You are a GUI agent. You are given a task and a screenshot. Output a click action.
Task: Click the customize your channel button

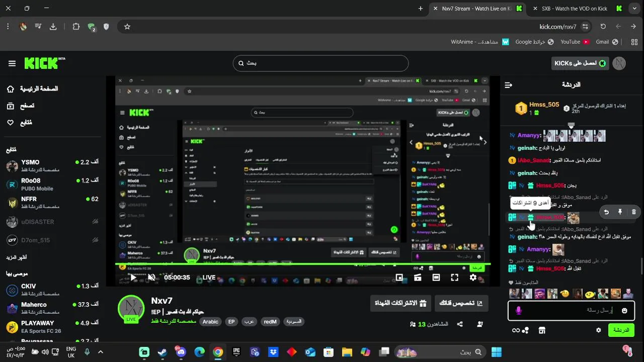tap(461, 303)
